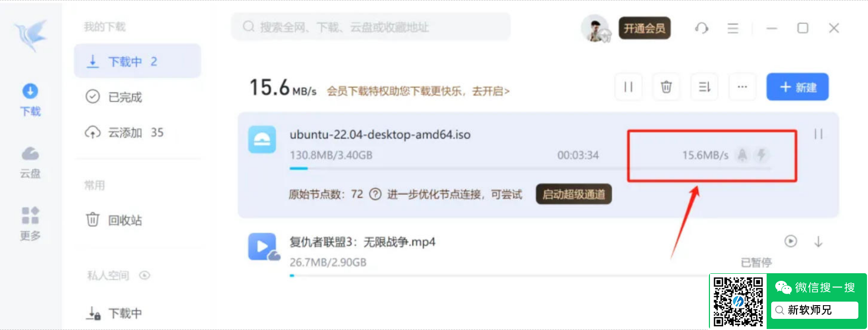
Task: Click the trash delete toolbar icon
Action: 666,87
